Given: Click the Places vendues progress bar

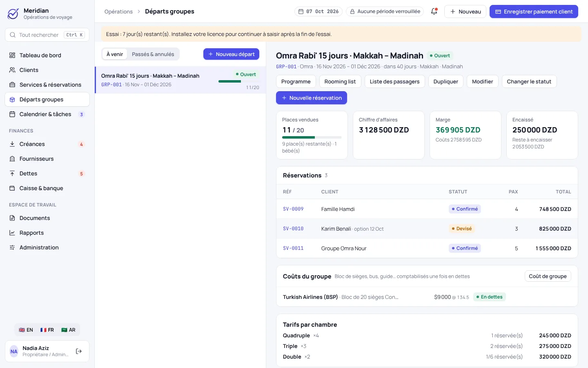Looking at the screenshot, I should click(x=312, y=137).
